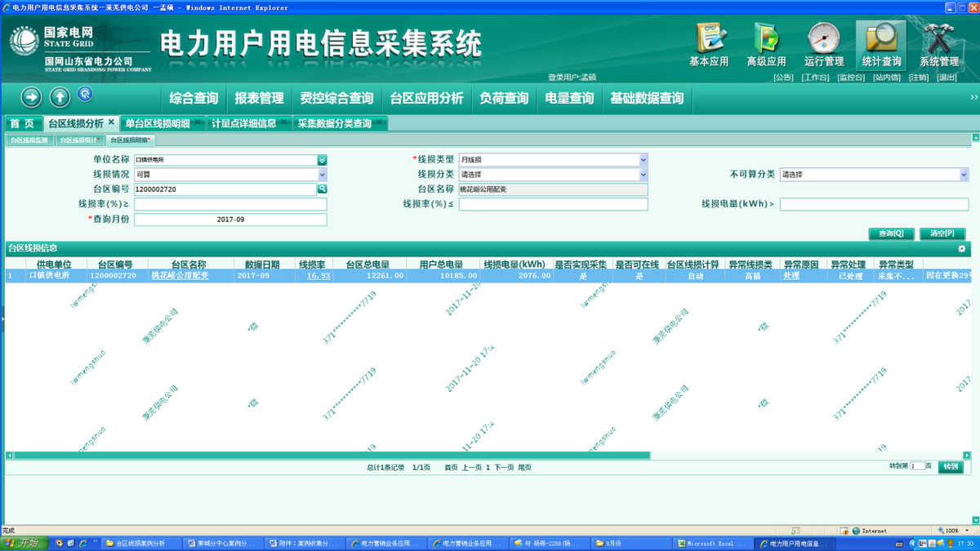Click the 转到第 page number field
Viewport: 980px width, 551px height.
pos(917,466)
